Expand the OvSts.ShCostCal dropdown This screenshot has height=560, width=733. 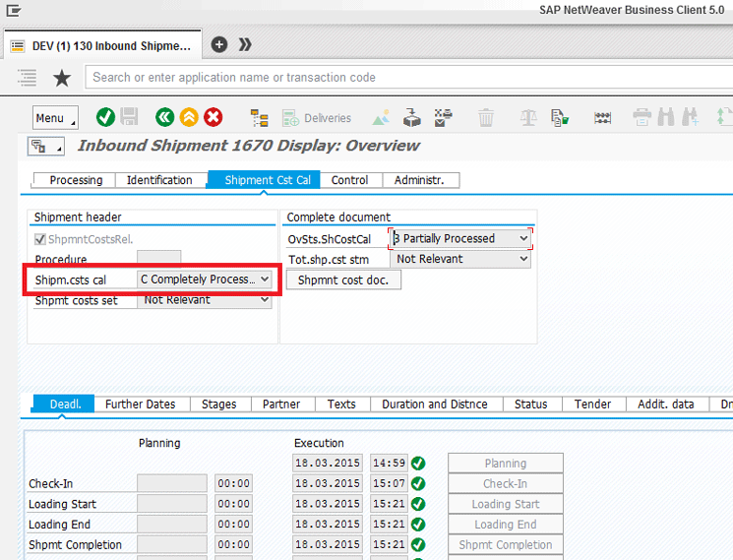click(460, 238)
